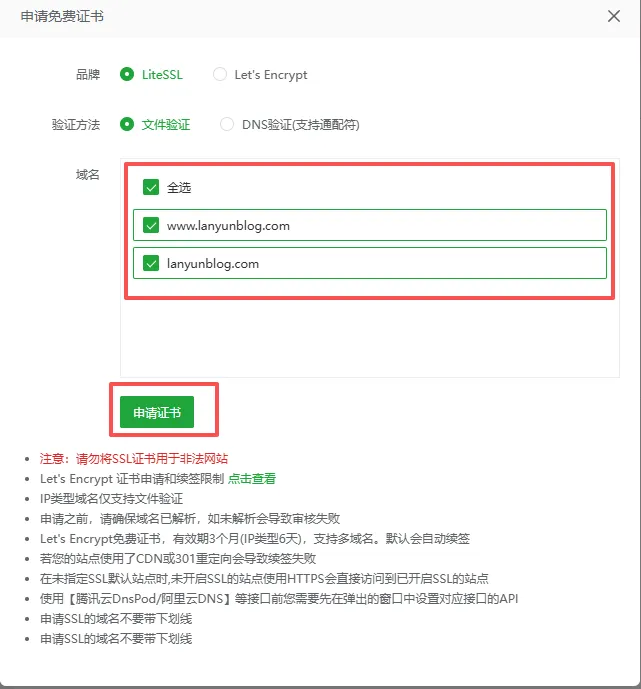Click the www.lanyunblog.com domain row text
Viewport: 641px width, 689px height.
228,226
